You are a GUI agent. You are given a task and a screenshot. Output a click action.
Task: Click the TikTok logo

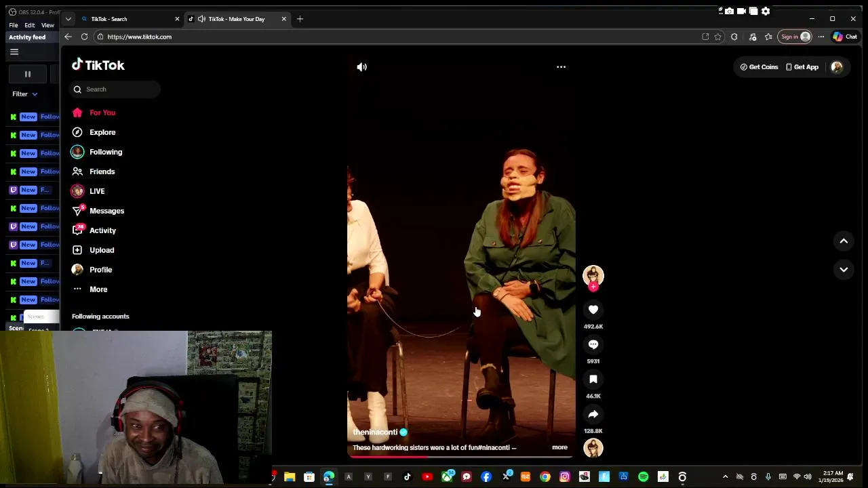pos(98,65)
